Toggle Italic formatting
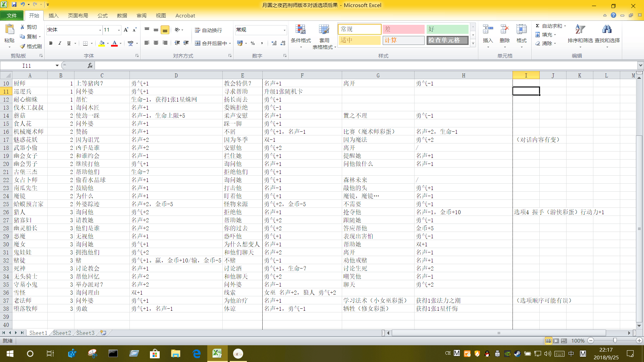Screen dimensions: 644x362 pos(60,43)
